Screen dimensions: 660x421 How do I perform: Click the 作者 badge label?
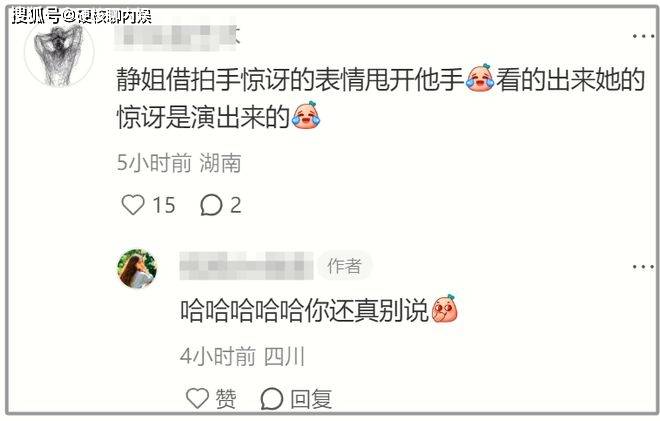pos(344,266)
